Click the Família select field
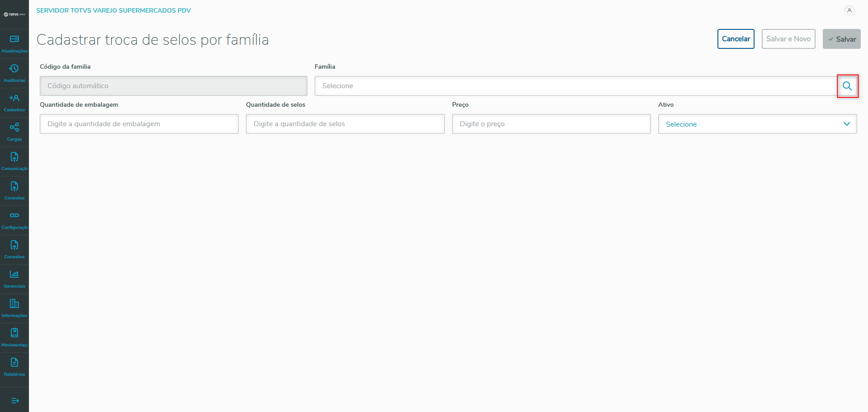 (x=575, y=86)
